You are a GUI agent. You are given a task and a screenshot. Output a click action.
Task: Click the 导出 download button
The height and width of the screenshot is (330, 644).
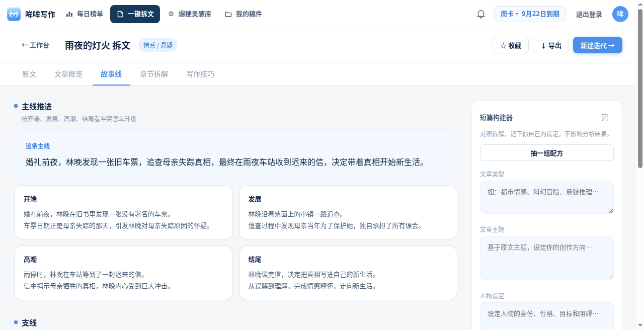[x=551, y=45]
